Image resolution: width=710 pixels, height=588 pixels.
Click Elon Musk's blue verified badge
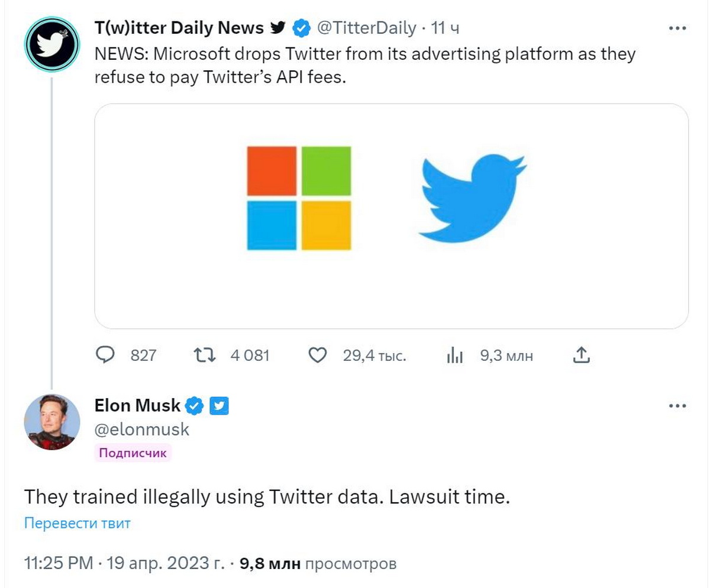tap(195, 406)
